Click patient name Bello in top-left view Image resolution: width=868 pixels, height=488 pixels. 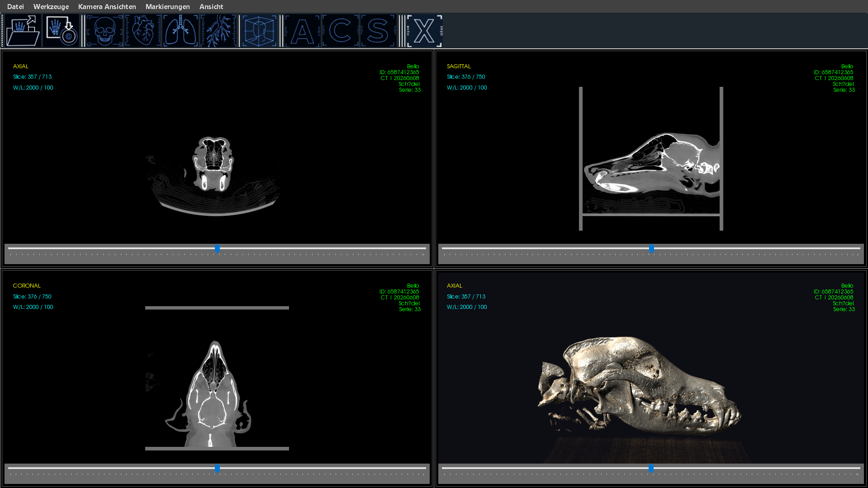(x=413, y=66)
